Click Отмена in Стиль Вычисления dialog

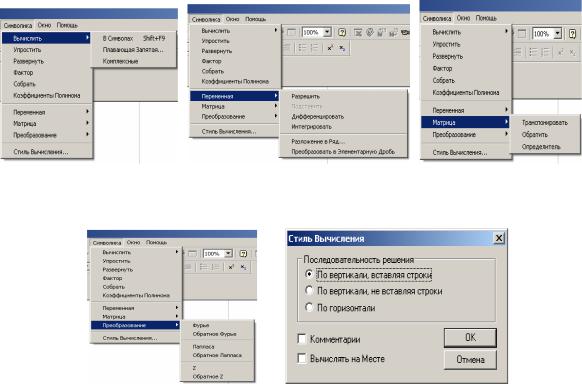click(470, 360)
